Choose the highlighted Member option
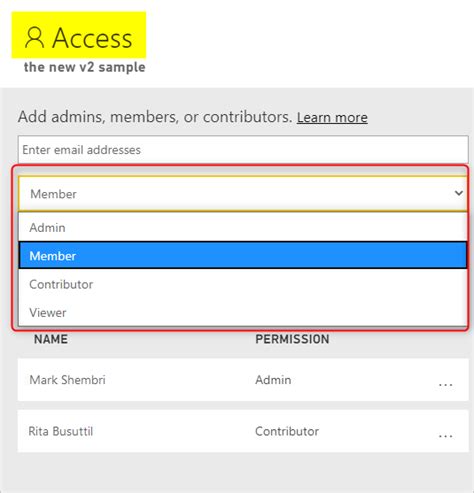Image resolution: width=474 pixels, height=493 pixels. (x=243, y=255)
